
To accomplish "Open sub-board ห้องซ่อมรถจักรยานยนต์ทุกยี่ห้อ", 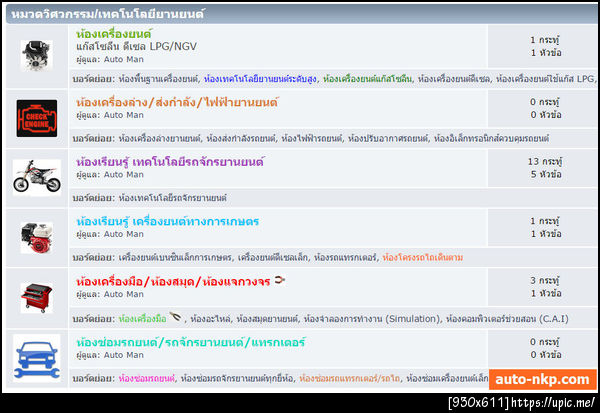I will point(237,379).
